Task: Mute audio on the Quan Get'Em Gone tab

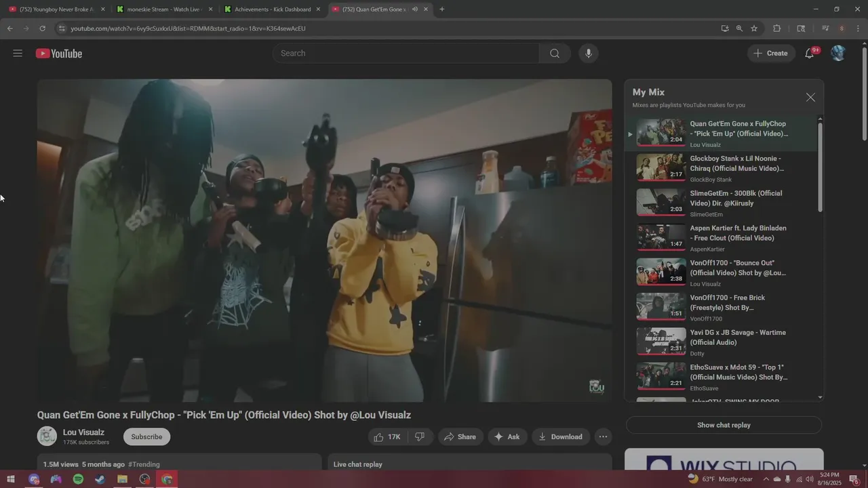Action: pyautogui.click(x=414, y=9)
